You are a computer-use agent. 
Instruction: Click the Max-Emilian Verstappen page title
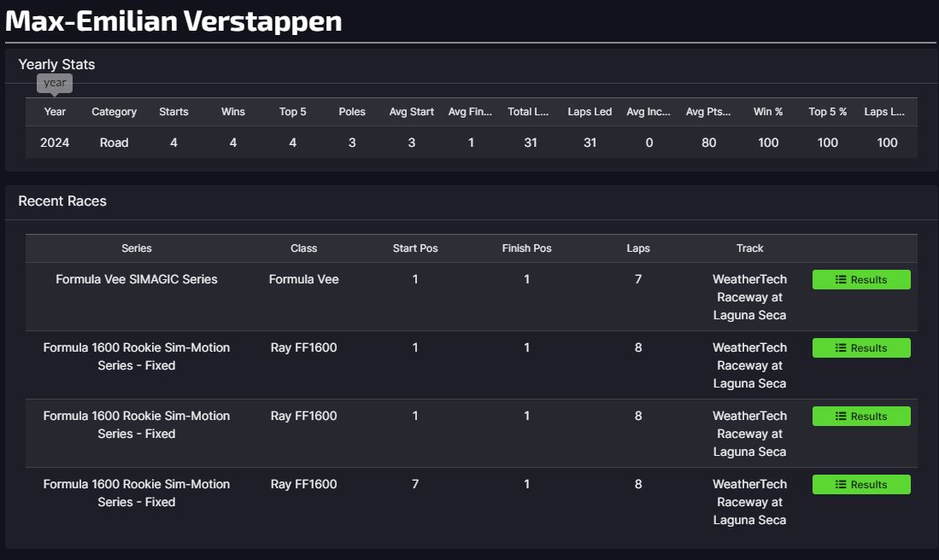(173, 21)
